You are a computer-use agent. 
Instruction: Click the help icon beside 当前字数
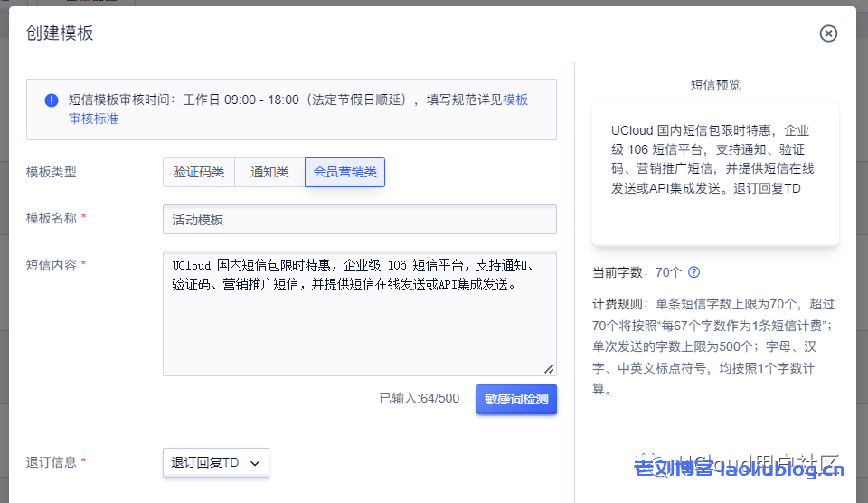tap(693, 272)
